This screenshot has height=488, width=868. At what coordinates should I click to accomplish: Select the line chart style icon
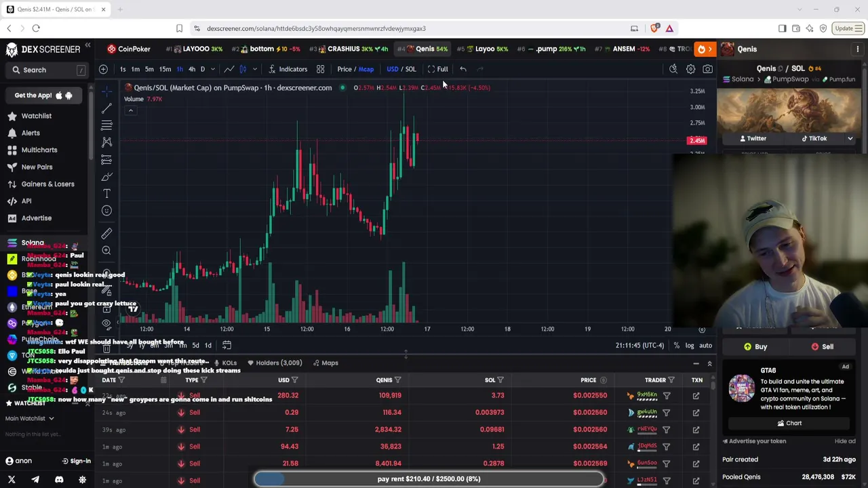229,69
